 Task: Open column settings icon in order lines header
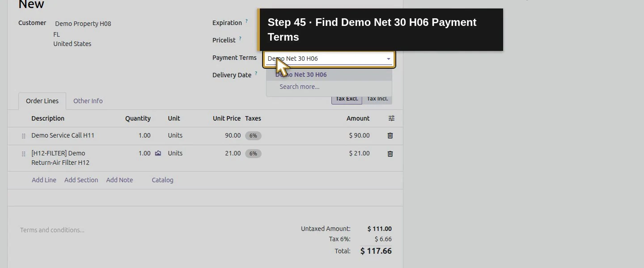[391, 118]
